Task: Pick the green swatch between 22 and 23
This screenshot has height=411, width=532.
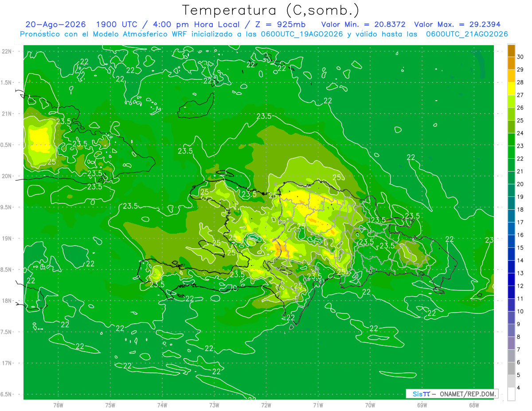Action: click(511, 152)
